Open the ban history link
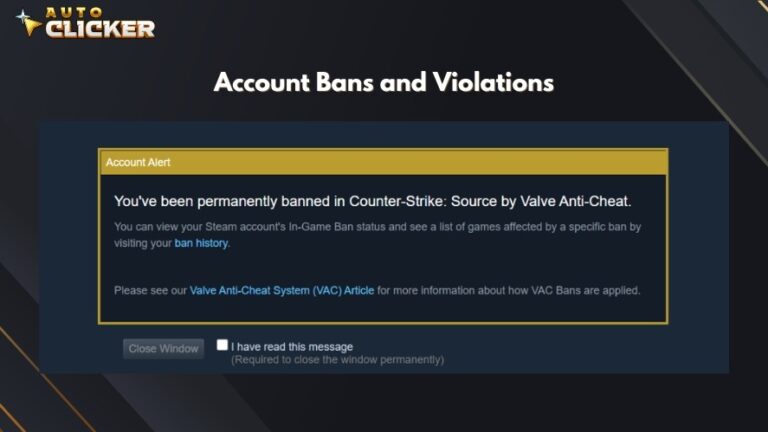768x432 pixels. point(201,243)
